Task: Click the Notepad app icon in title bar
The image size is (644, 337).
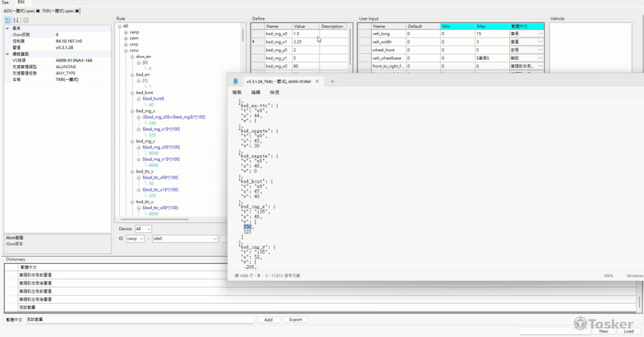Action: [236, 82]
